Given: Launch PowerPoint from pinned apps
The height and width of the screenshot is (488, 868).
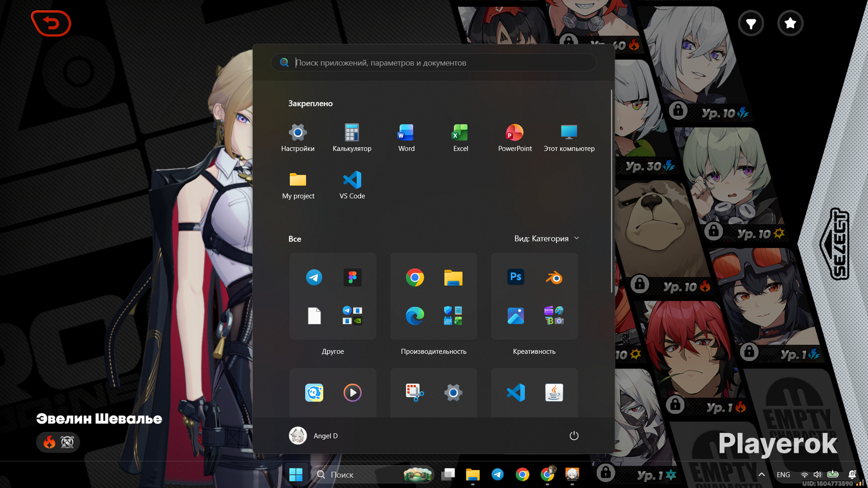Looking at the screenshot, I should pyautogui.click(x=515, y=138).
